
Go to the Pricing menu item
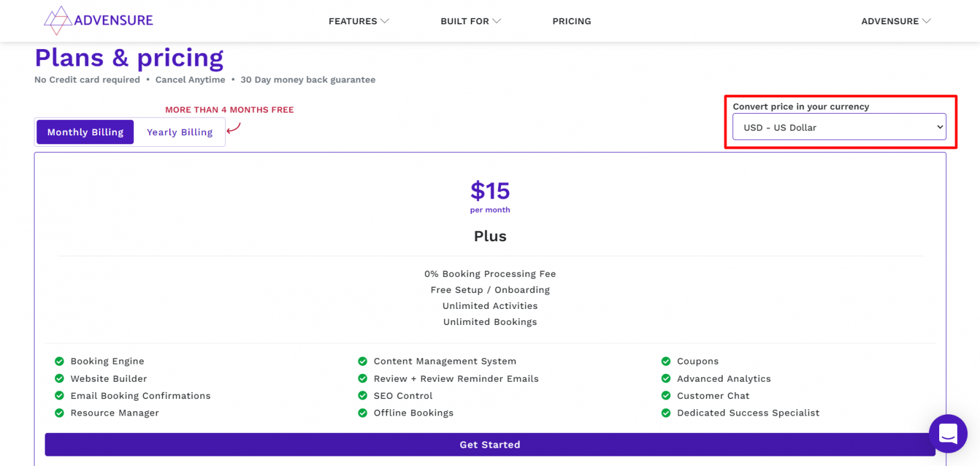pyautogui.click(x=572, y=21)
